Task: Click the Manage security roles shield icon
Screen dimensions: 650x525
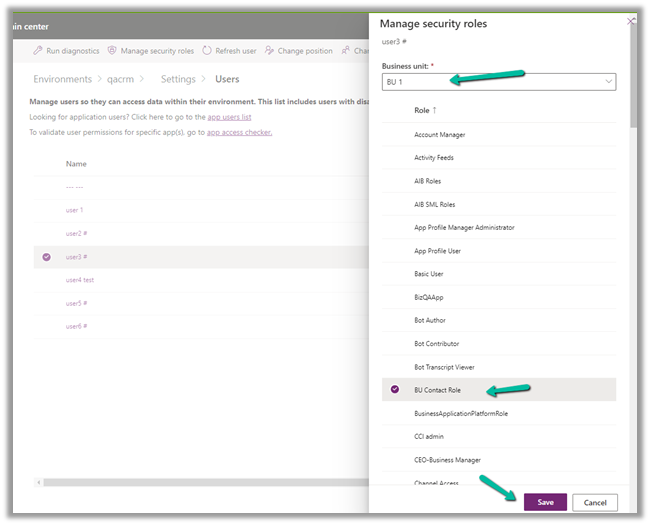Action: 112,50
